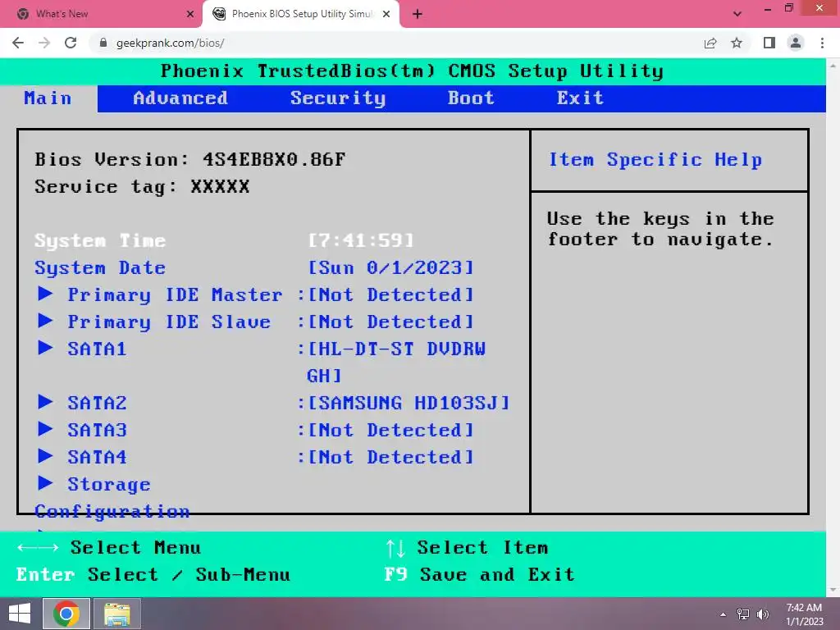Expand the SATA4 submenu arrow

46,456
